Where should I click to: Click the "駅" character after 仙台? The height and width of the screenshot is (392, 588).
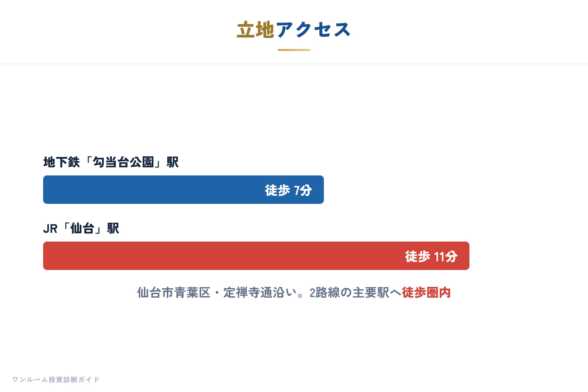[x=113, y=228]
